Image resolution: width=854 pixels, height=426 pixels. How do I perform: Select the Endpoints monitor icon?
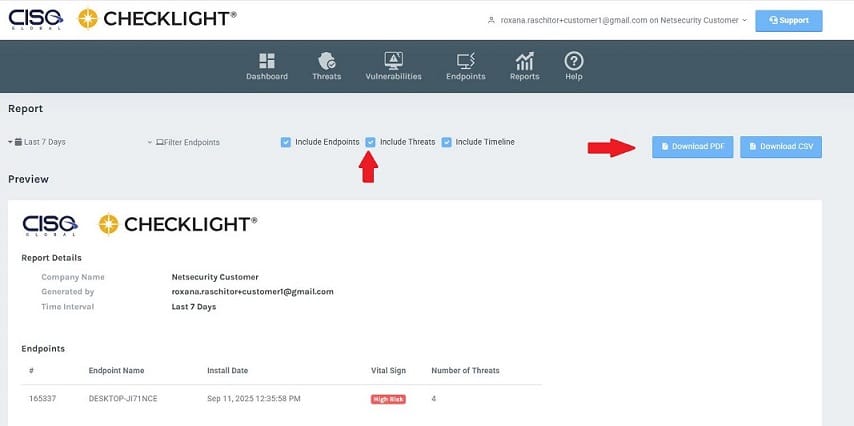(x=465, y=60)
